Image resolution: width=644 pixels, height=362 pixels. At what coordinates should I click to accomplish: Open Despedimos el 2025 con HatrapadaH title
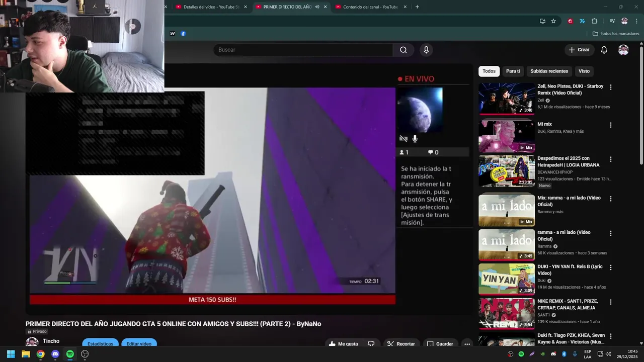569,161
